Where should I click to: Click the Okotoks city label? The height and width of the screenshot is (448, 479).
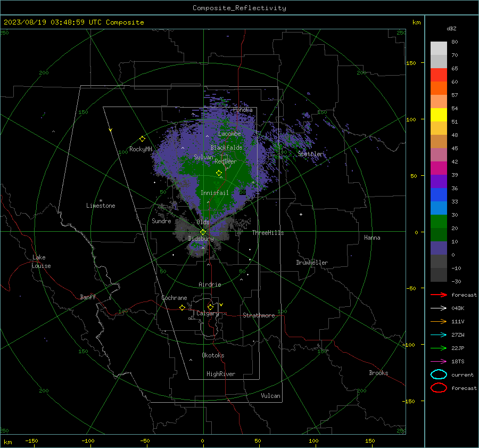click(213, 355)
